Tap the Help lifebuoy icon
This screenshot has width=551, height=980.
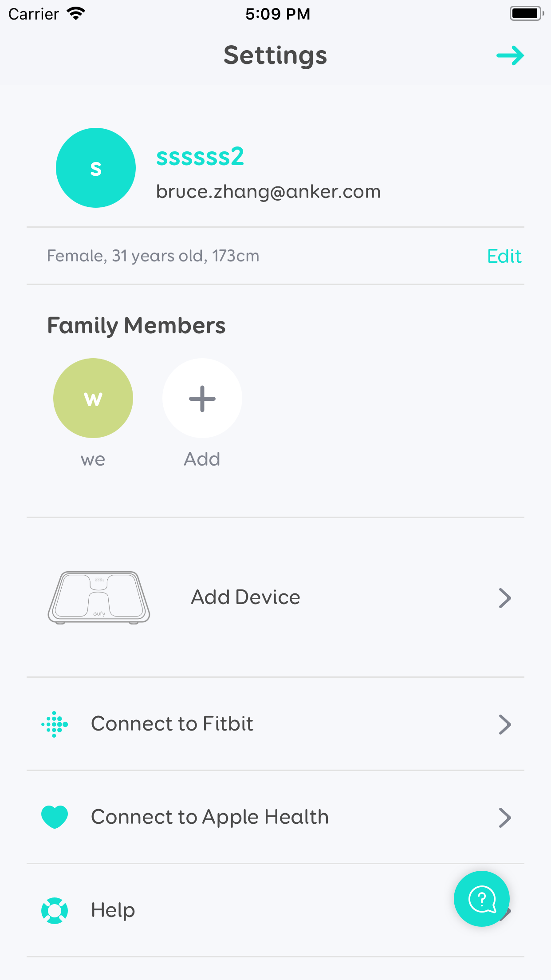(55, 910)
